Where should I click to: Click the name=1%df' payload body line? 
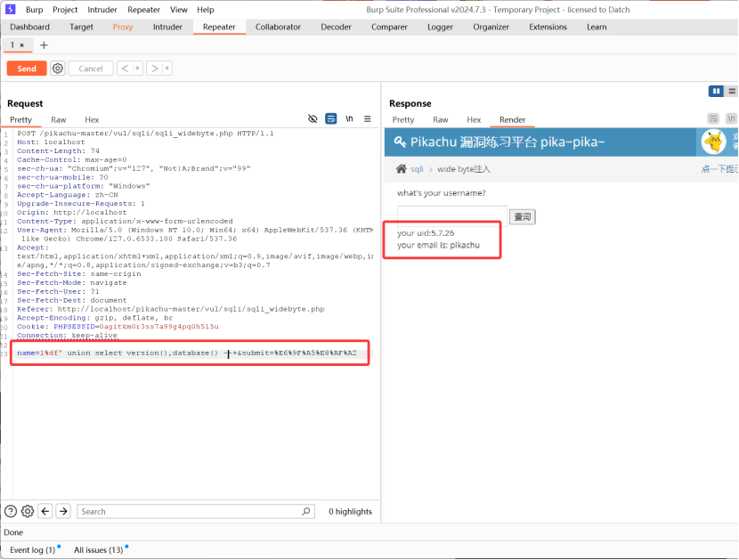[x=187, y=353]
